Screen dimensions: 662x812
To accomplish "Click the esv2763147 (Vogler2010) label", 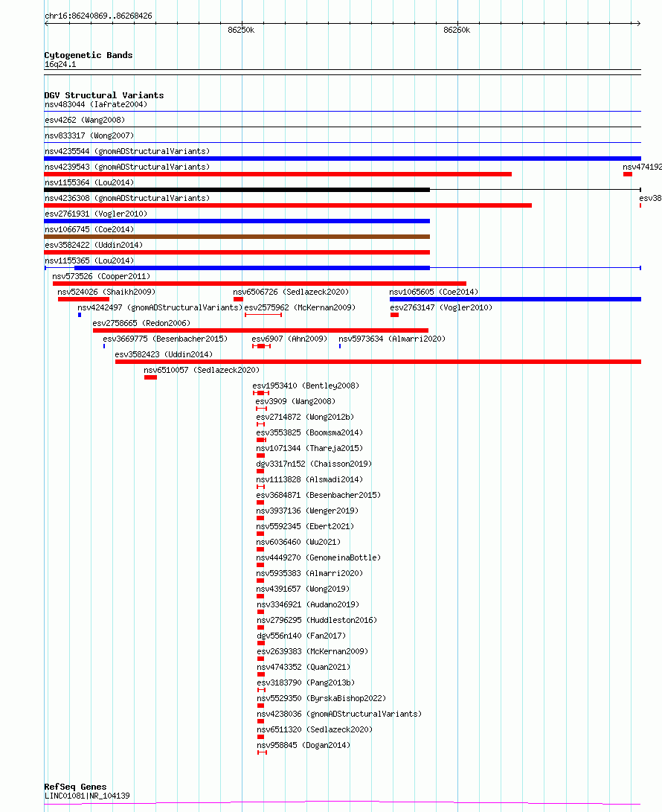I will point(442,307).
